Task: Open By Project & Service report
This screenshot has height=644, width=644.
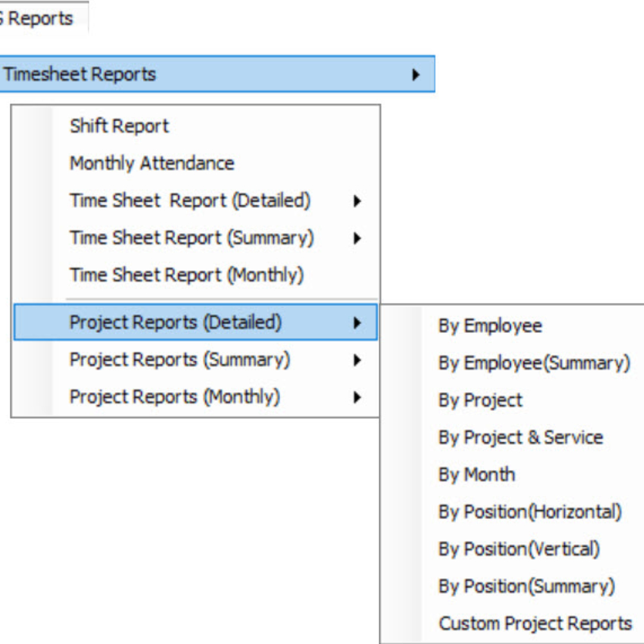Action: click(x=520, y=437)
